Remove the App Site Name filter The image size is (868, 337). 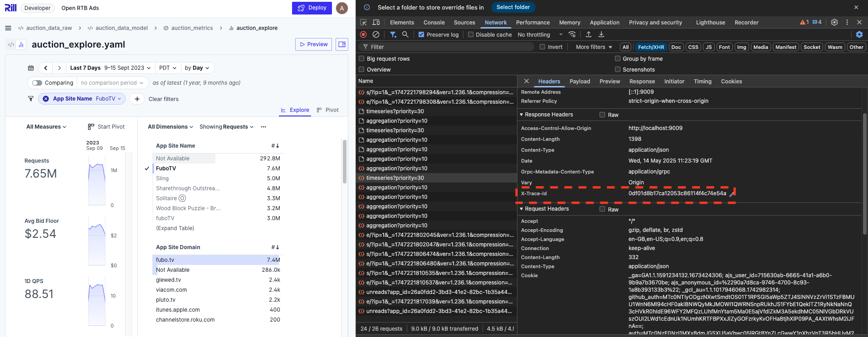[x=46, y=99]
